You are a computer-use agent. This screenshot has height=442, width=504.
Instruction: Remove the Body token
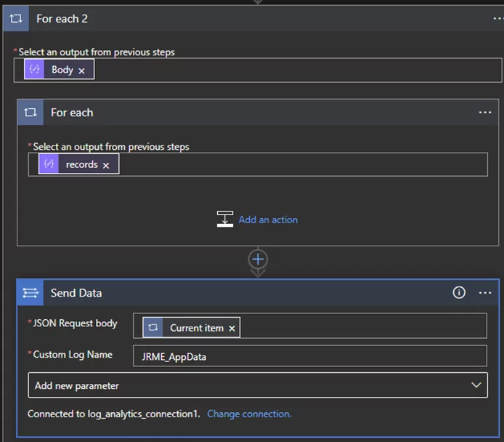pos(81,71)
